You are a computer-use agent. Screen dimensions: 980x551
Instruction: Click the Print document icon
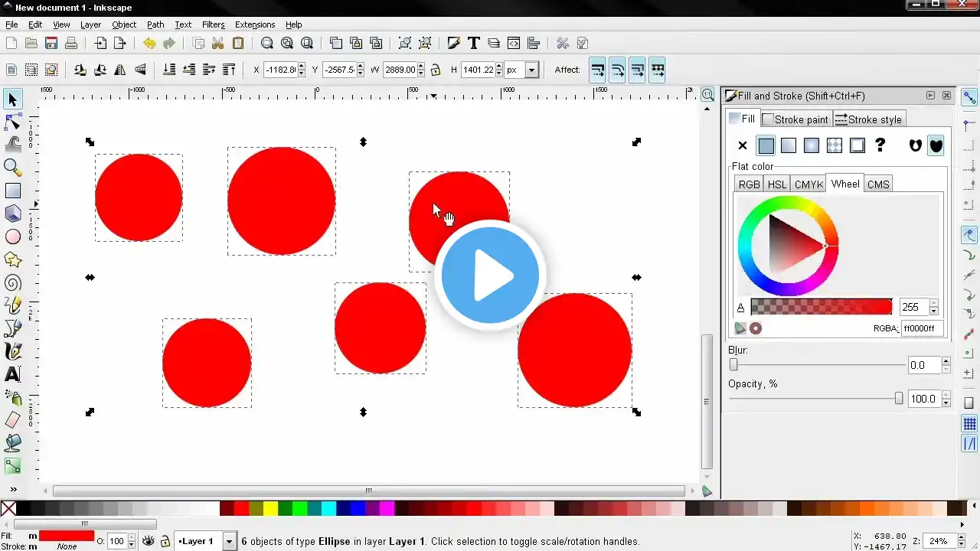(71, 44)
